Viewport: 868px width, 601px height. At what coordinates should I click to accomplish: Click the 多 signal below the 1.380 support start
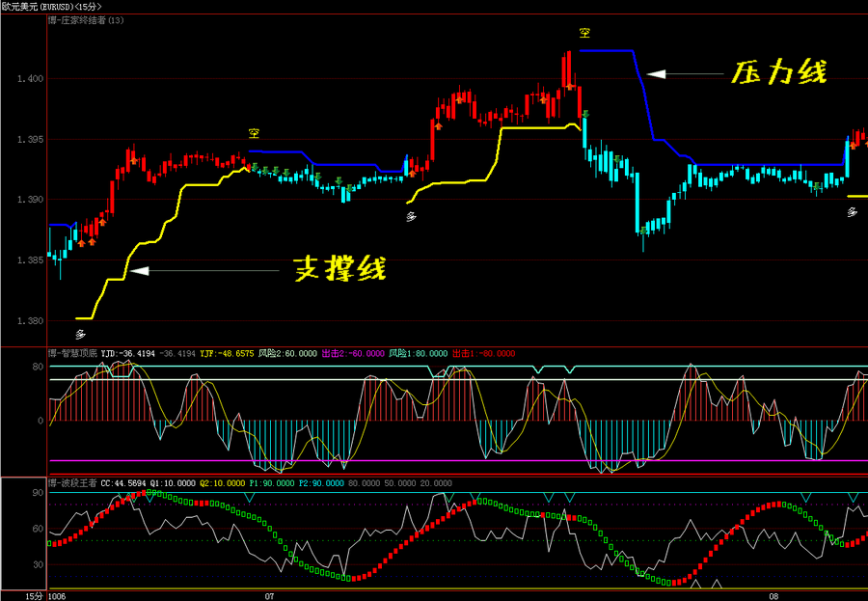(81, 334)
